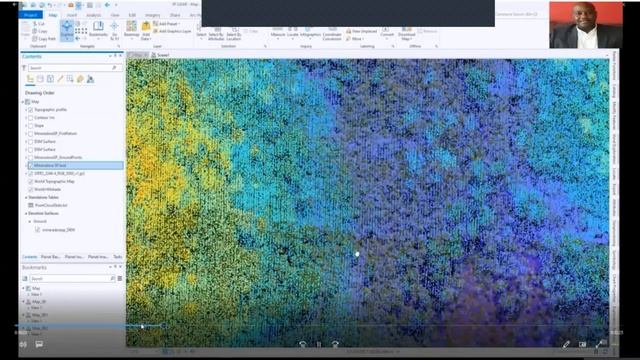Viewport: 640px width, 360px height.
Task: Open the Infographics tool
Action: (310, 33)
